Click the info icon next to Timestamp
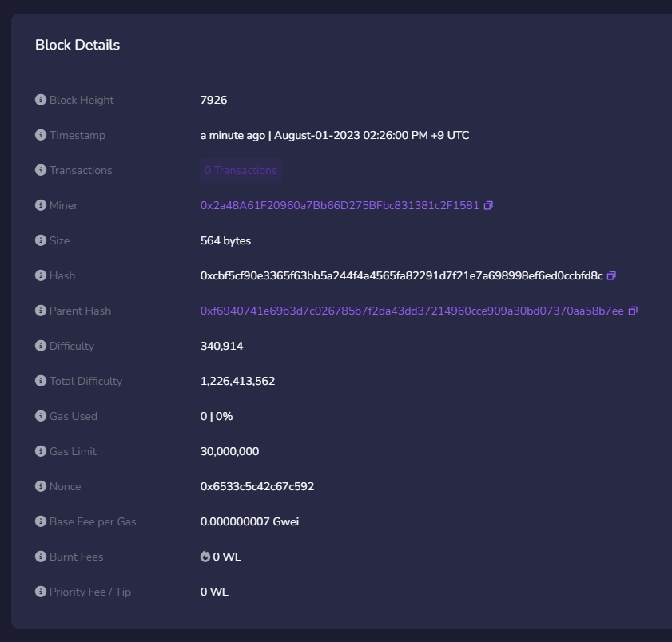The image size is (672, 642). point(40,135)
